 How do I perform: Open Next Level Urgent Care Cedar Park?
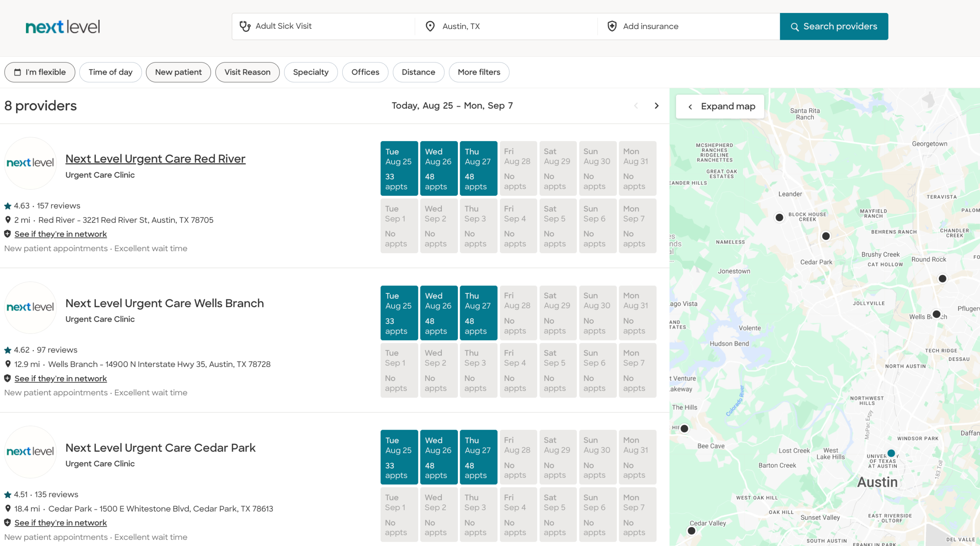pos(160,447)
